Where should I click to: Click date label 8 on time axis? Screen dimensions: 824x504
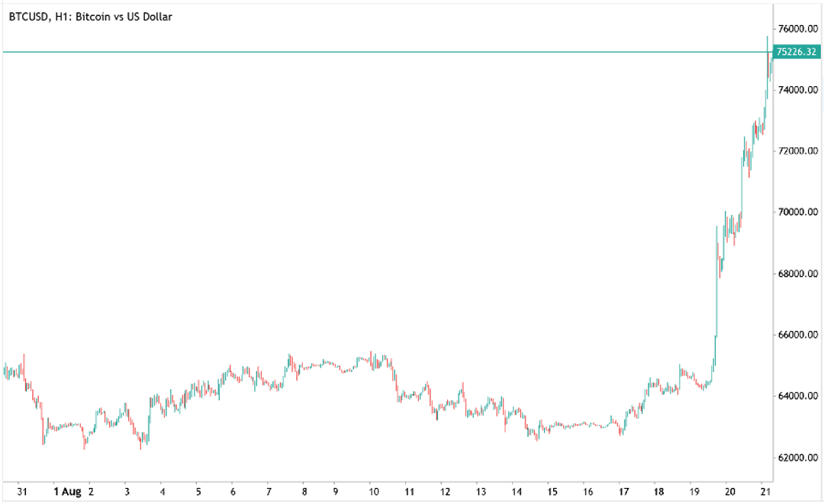tap(304, 492)
